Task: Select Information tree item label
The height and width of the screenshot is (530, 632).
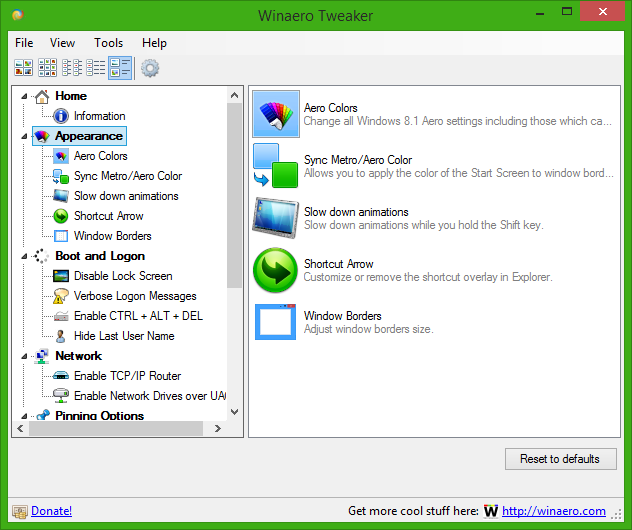Action: tap(100, 116)
